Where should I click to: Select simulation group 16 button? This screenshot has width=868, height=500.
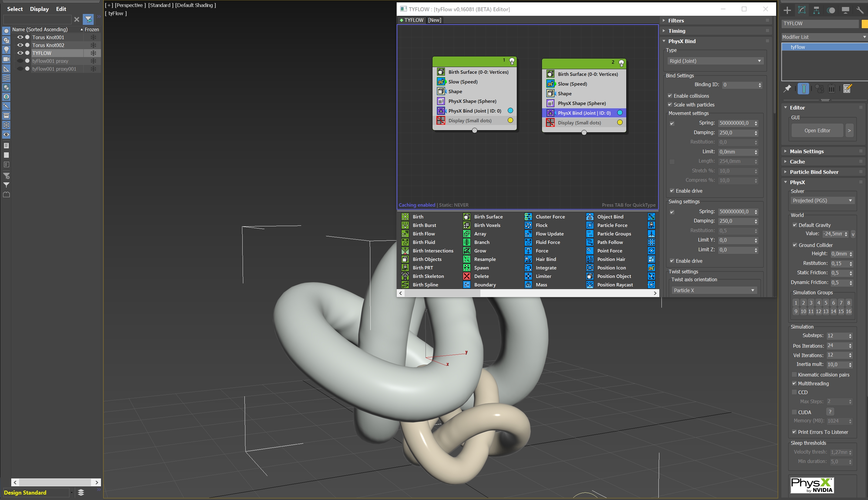click(848, 312)
